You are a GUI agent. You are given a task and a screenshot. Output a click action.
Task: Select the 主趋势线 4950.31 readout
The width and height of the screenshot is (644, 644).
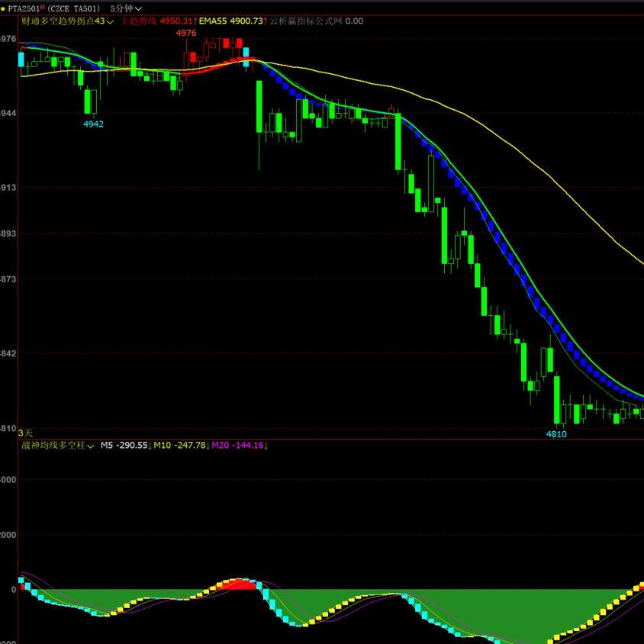159,21
